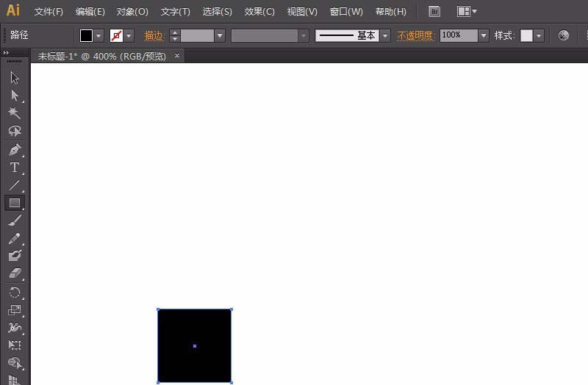Switch to 未标题-1* document tab
Viewport: 588px width, 385px height.
pos(101,57)
